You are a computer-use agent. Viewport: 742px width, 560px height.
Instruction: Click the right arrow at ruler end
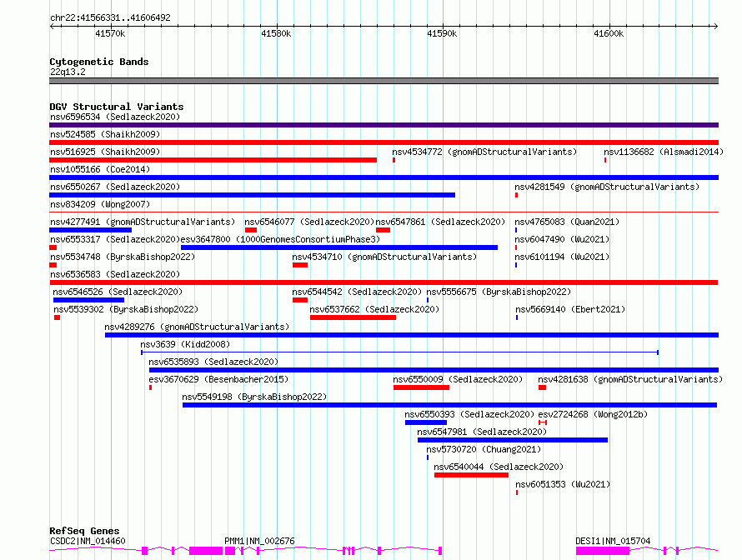pos(715,26)
